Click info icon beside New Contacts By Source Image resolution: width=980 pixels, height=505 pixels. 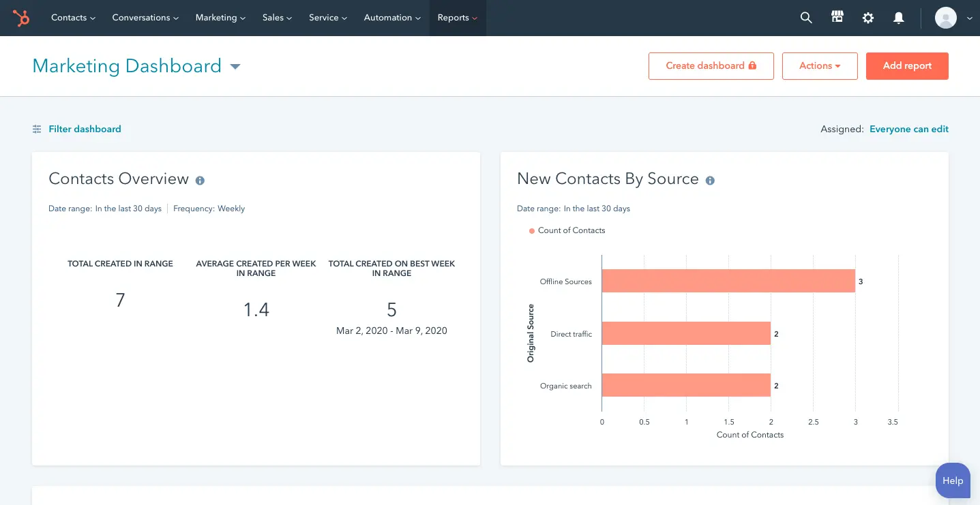pyautogui.click(x=710, y=181)
